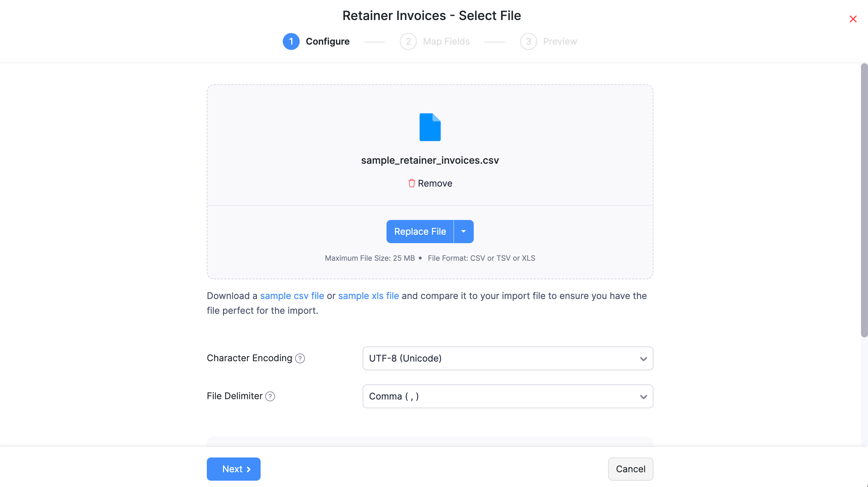
Task: Click the Preview step 3 tab
Action: click(x=549, y=41)
